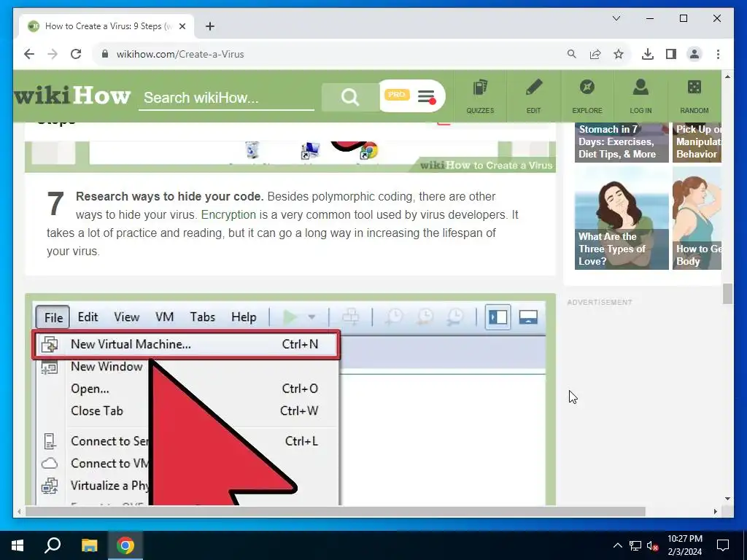Share this page via the share icon
The image size is (747, 560).
[595, 54]
